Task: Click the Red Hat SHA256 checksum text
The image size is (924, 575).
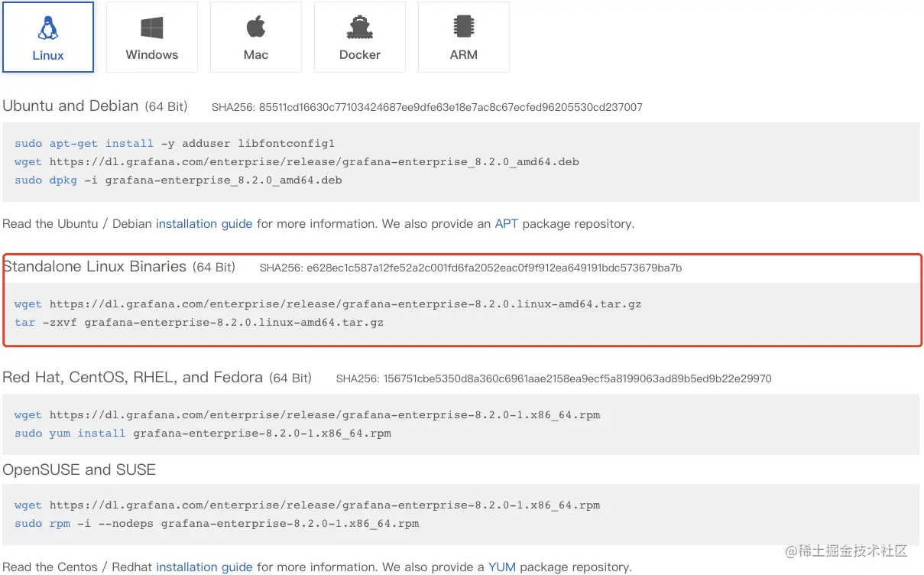Action: coord(554,378)
